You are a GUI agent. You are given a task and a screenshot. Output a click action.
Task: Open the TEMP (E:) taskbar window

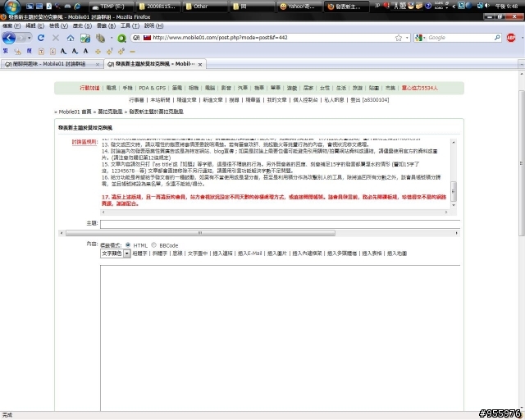click(x=112, y=7)
